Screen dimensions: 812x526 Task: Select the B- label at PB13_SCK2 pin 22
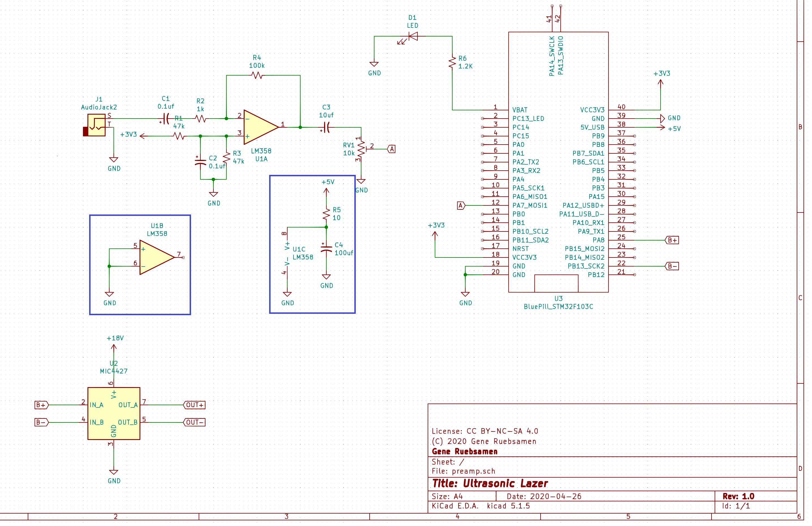coord(672,267)
